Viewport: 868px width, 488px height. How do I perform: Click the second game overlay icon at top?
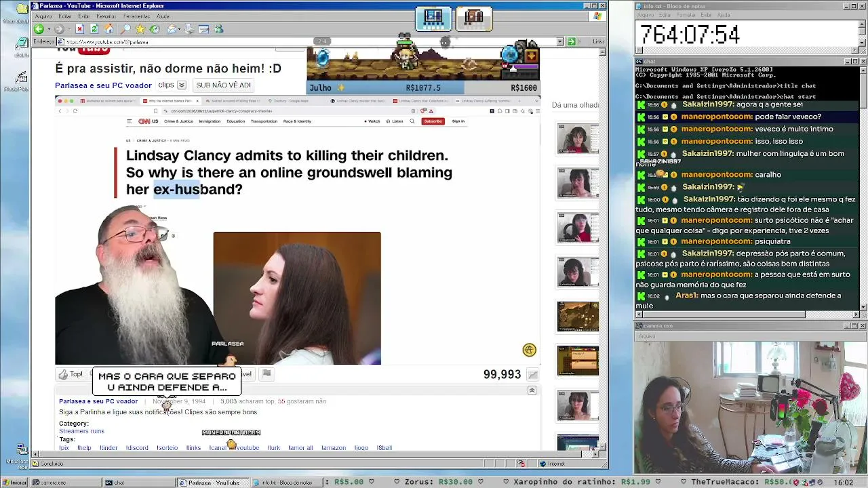tap(473, 18)
